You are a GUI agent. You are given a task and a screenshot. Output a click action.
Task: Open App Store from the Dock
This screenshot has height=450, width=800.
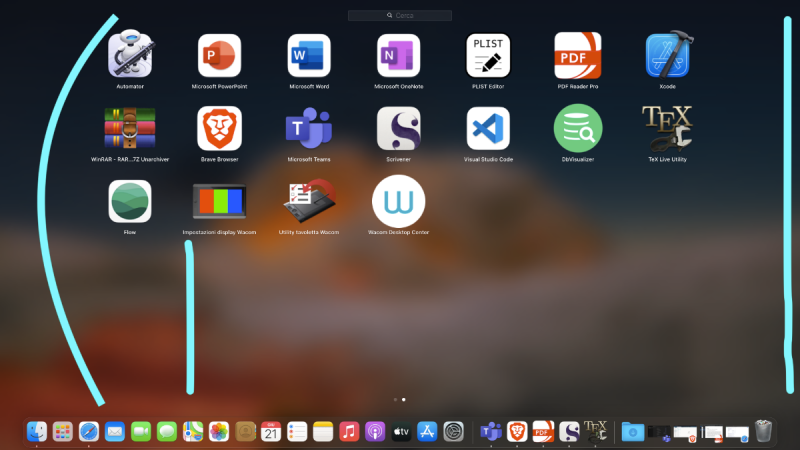coord(427,432)
